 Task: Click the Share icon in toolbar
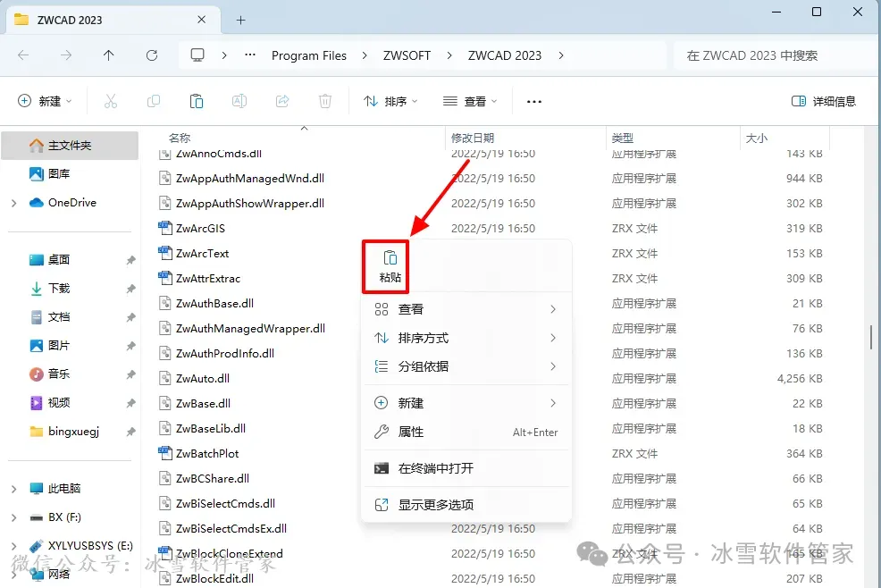click(282, 101)
